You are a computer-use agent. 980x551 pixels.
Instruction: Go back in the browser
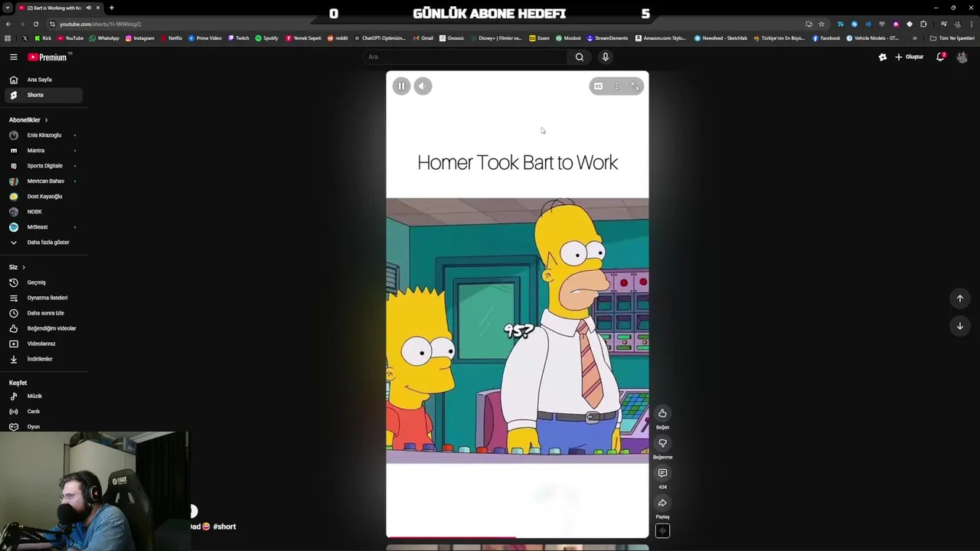(x=8, y=24)
